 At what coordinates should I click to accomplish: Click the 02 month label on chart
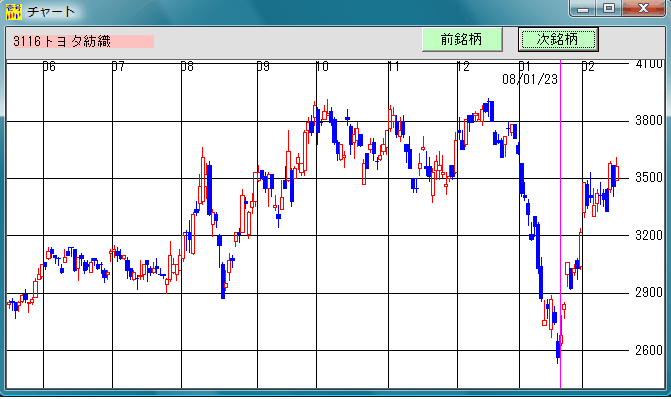(x=588, y=66)
